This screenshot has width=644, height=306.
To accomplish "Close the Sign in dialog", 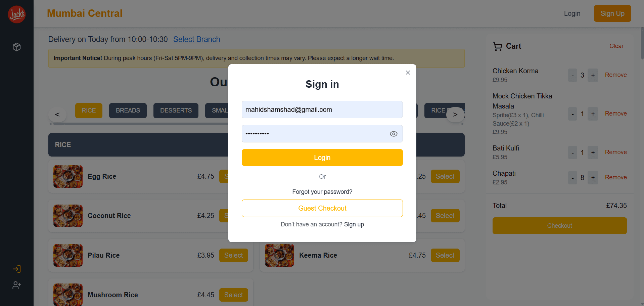I will (x=408, y=73).
